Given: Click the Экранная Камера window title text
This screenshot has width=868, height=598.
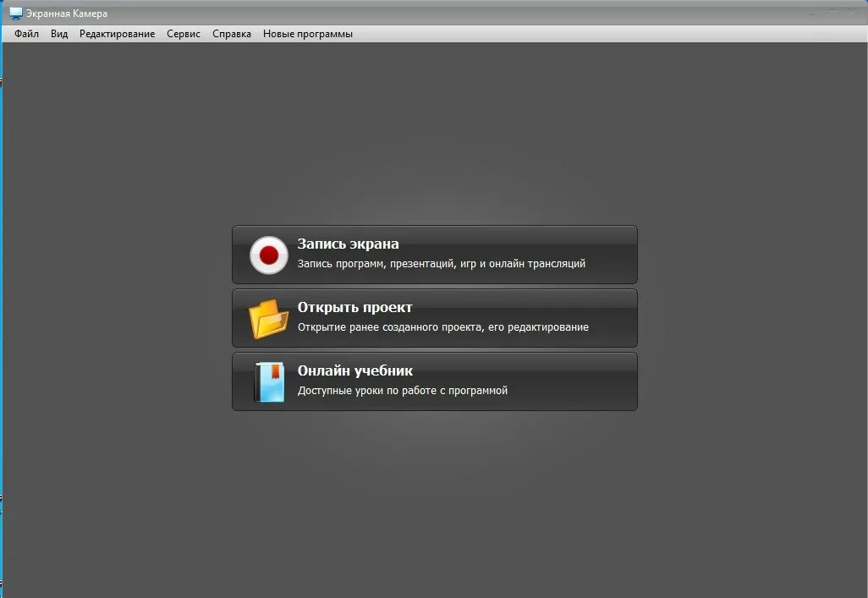Looking at the screenshot, I should [67, 14].
